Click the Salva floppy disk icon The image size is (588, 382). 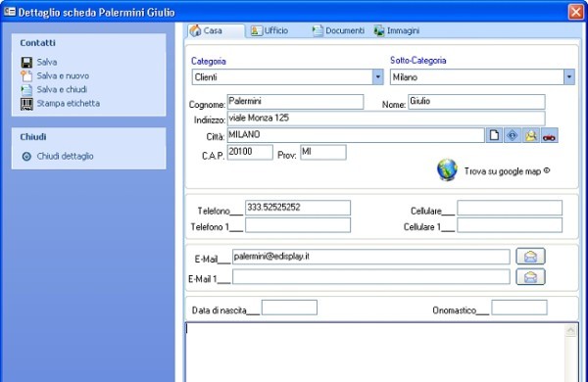pos(26,63)
